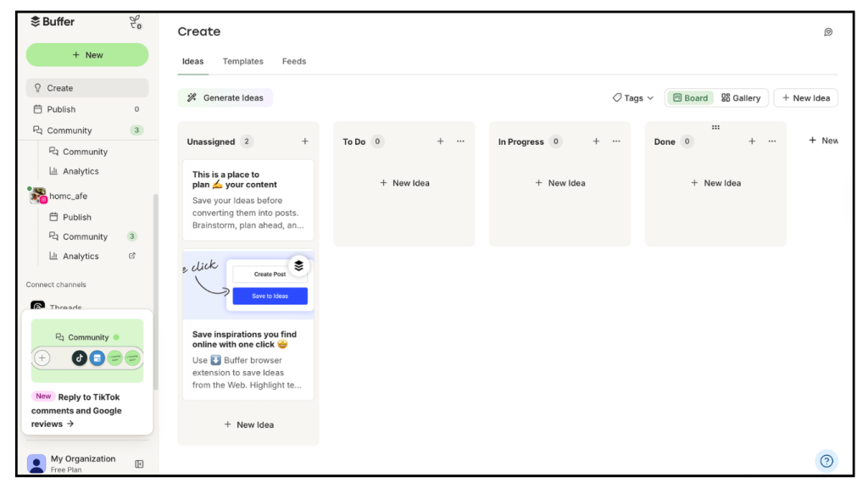This screenshot has height=488, width=868.
Task: Open the feedback chat bubble icon
Action: [828, 32]
